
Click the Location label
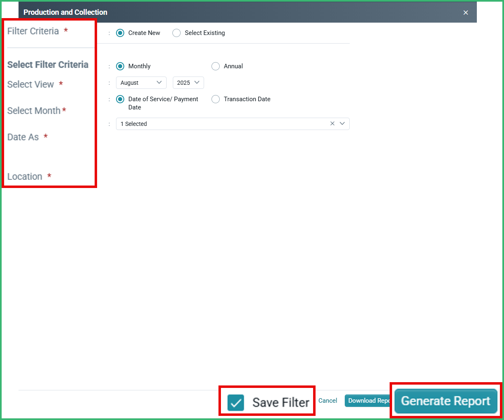coord(25,176)
